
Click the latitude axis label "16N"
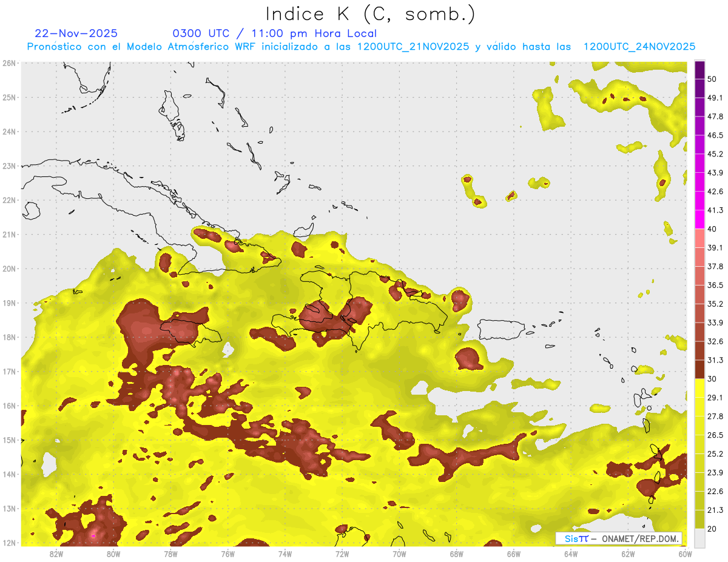point(9,406)
